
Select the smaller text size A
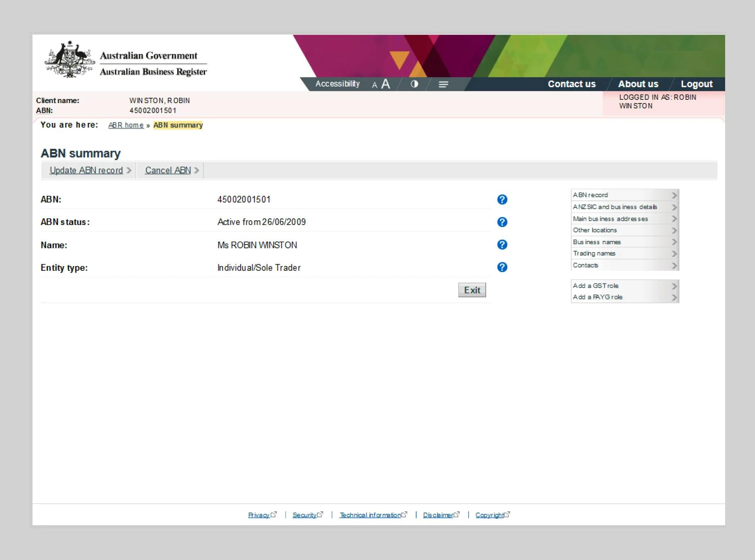pos(374,85)
